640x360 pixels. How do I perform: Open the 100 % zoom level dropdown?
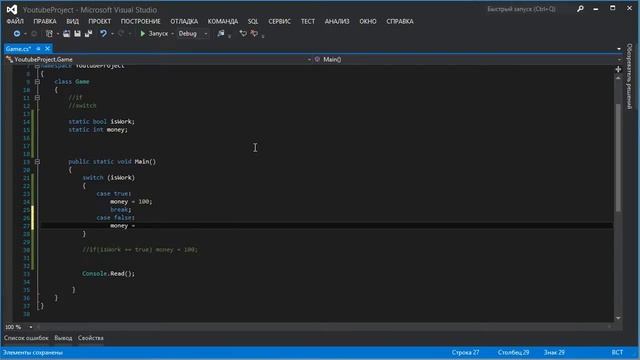[31, 327]
